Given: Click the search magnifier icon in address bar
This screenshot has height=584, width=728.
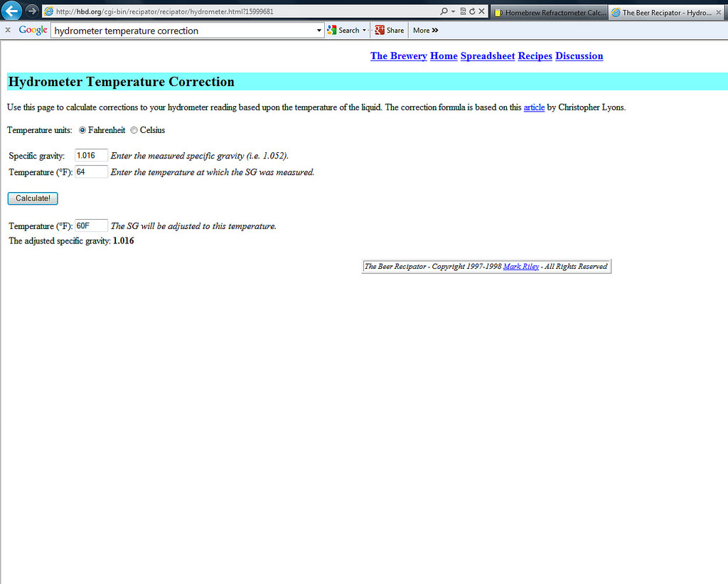Looking at the screenshot, I should [444, 11].
